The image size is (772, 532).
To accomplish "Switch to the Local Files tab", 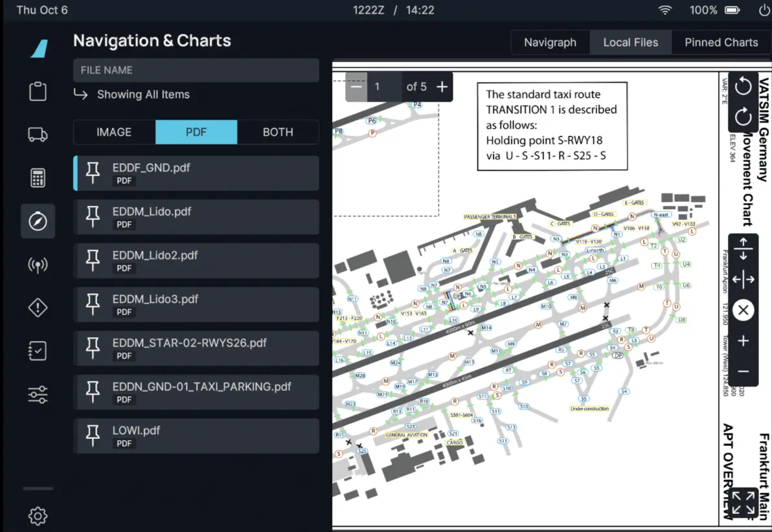I will [x=631, y=42].
